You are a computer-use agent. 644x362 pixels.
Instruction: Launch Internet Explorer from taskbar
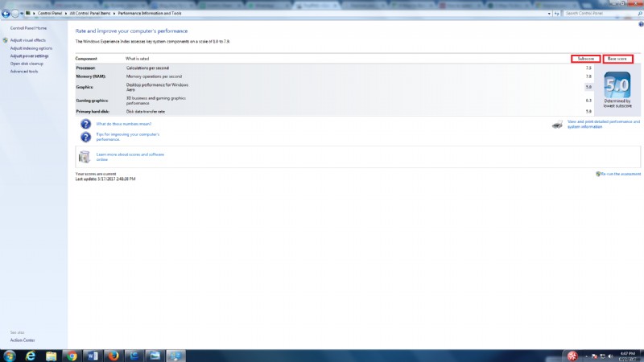31,356
